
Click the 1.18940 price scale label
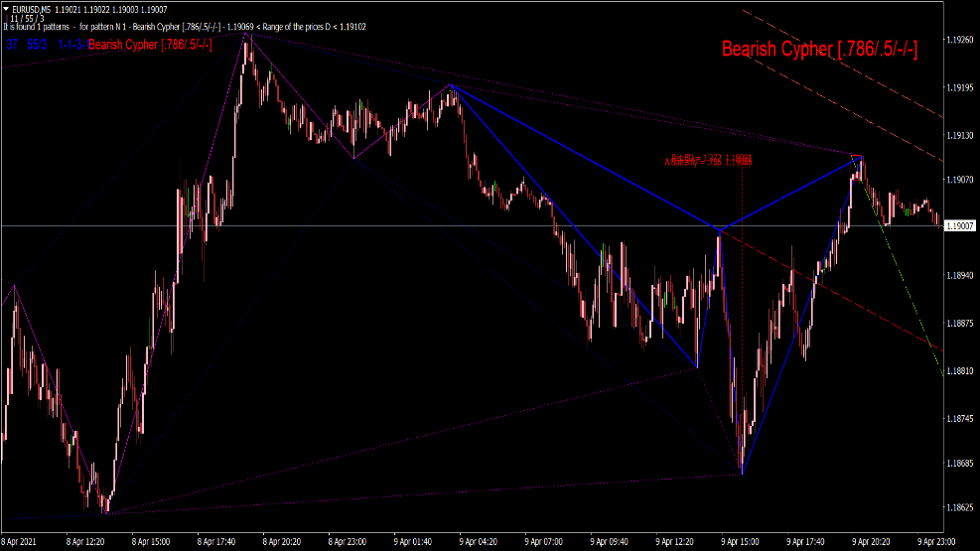click(959, 276)
